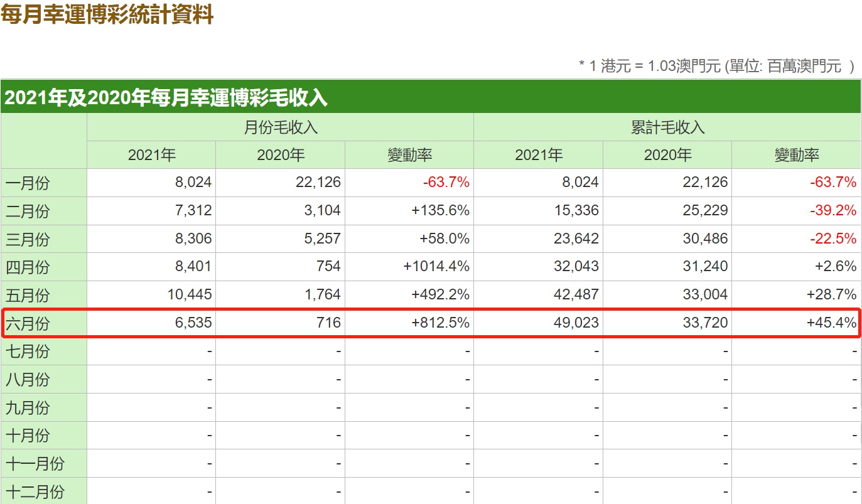Click the February 2020 value 3,104
The image size is (862, 504).
click(x=323, y=210)
